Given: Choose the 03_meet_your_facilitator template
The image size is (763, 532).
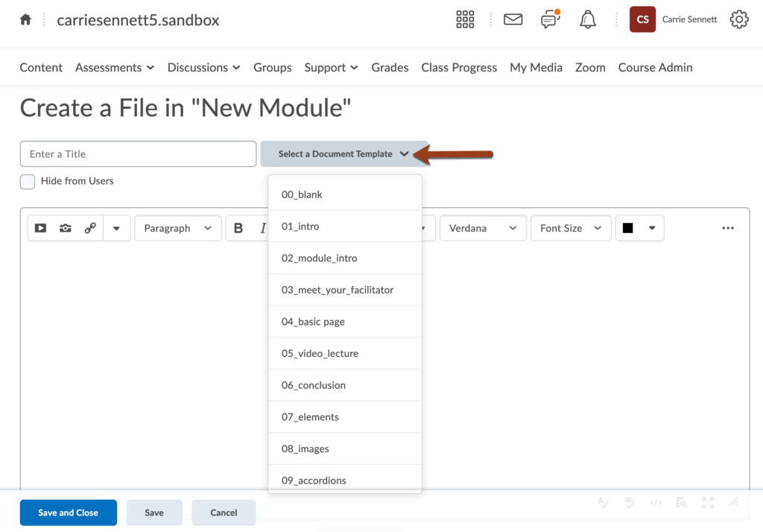Looking at the screenshot, I should pos(345,290).
